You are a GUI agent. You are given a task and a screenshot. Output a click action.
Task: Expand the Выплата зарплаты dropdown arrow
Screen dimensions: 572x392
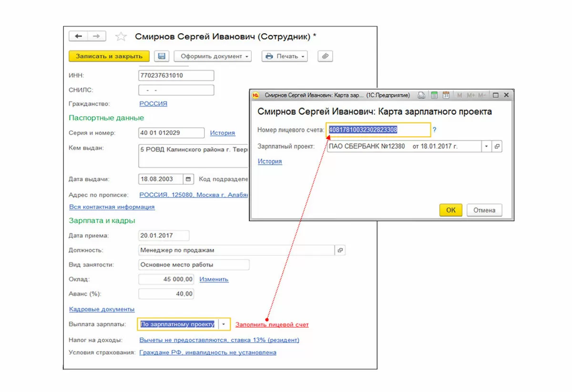tap(224, 324)
